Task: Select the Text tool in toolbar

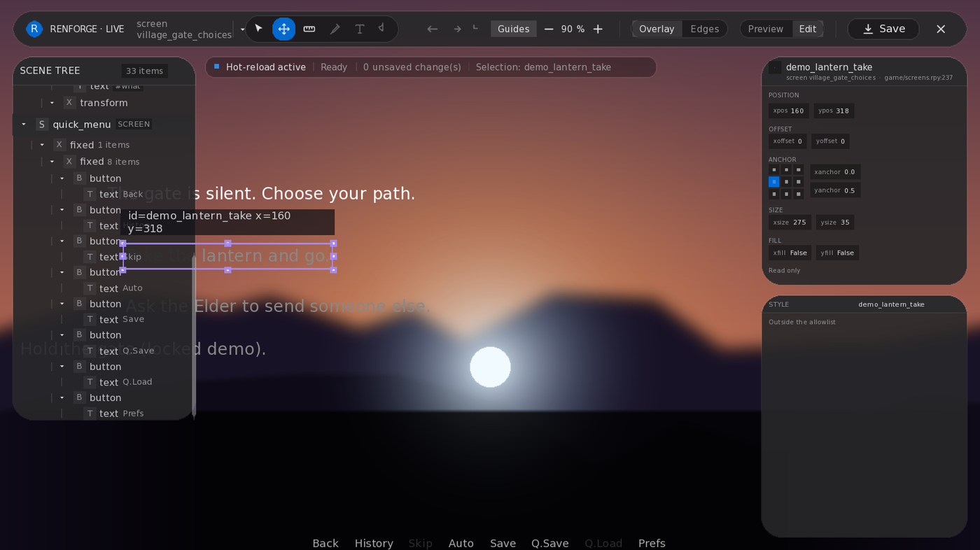Action: (x=360, y=29)
